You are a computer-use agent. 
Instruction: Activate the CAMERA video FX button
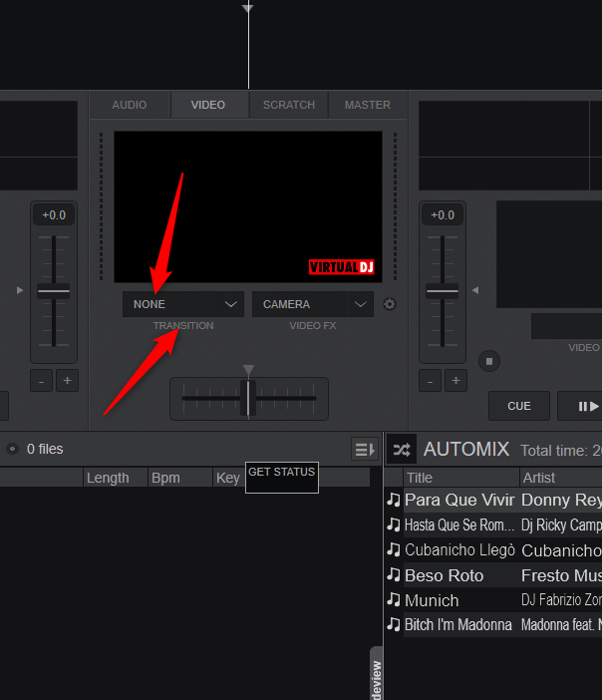click(300, 304)
